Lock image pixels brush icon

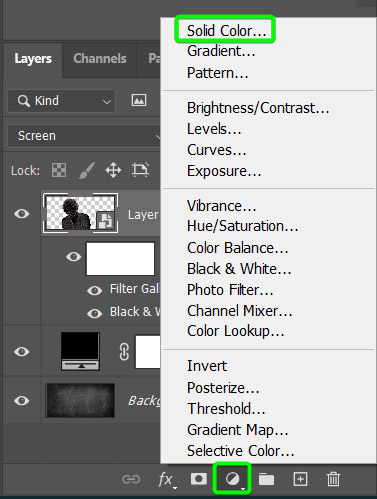click(x=87, y=170)
